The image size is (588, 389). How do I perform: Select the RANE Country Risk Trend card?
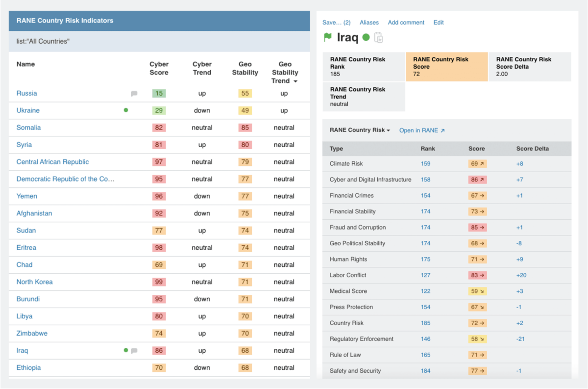[364, 97]
